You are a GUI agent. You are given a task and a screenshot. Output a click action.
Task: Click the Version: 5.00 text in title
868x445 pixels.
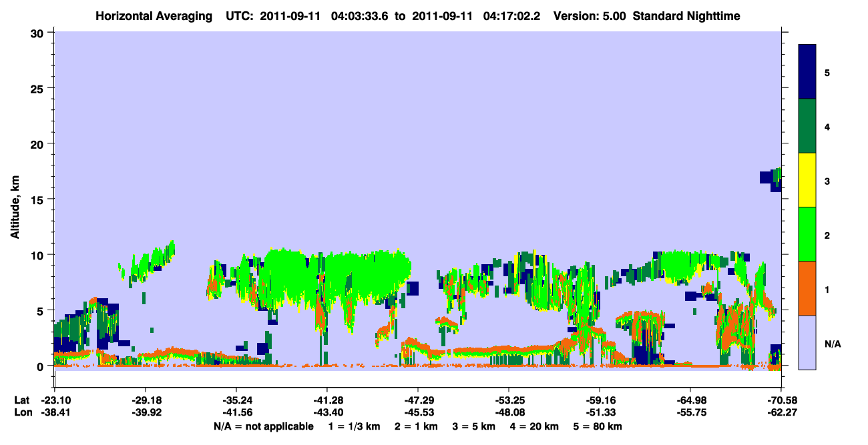[x=590, y=16]
